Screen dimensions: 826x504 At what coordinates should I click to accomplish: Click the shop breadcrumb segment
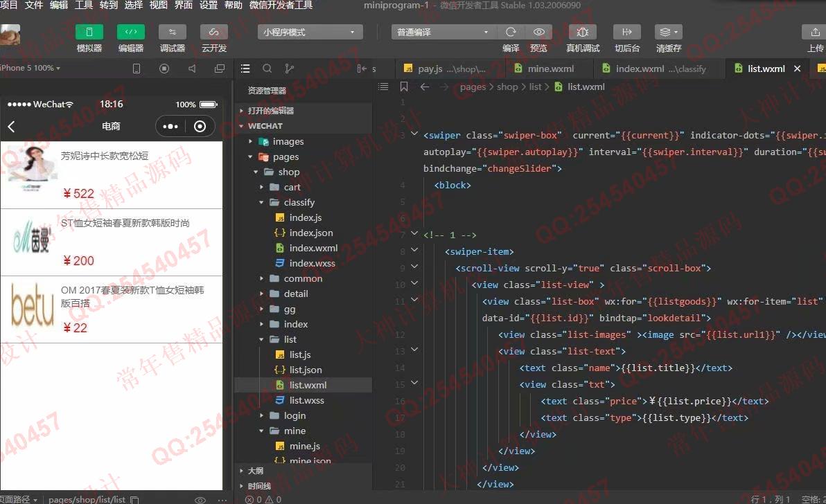[x=507, y=87]
